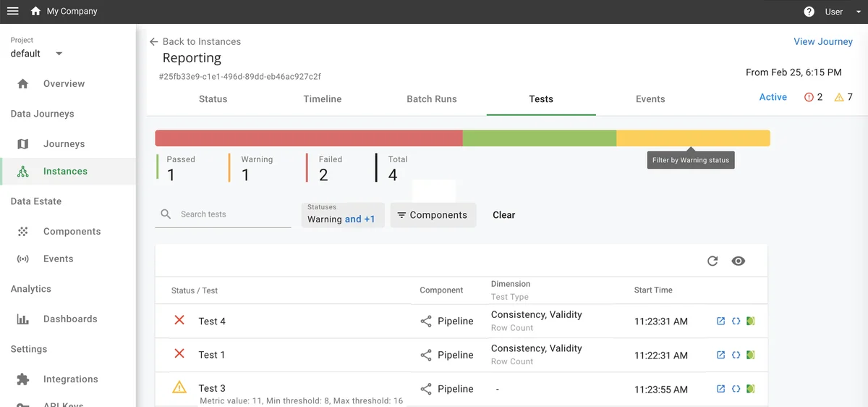Image resolution: width=868 pixels, height=407 pixels.
Task: Refresh the tests table
Action: tap(712, 261)
